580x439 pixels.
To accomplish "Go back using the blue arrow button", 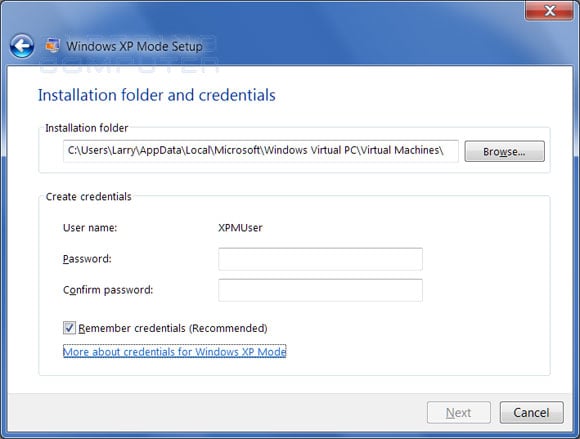I will (x=22, y=46).
